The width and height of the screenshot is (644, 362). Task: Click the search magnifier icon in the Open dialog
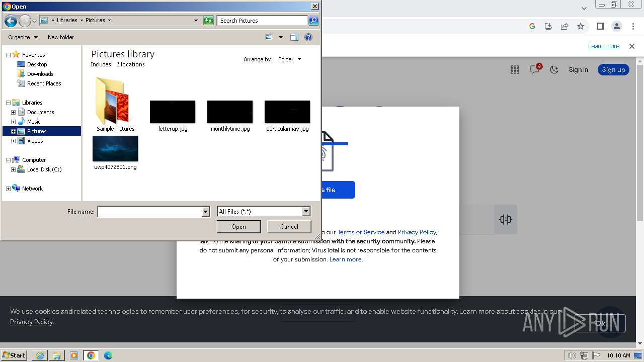313,21
